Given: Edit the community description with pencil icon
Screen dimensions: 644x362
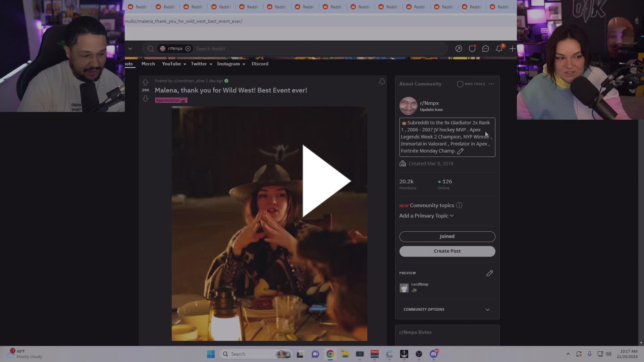Looking at the screenshot, I should pyautogui.click(x=460, y=151).
